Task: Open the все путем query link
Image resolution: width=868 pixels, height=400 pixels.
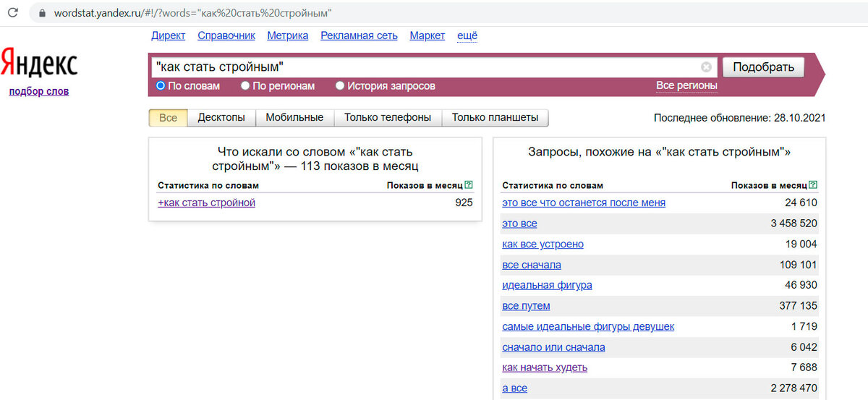Action: point(527,306)
